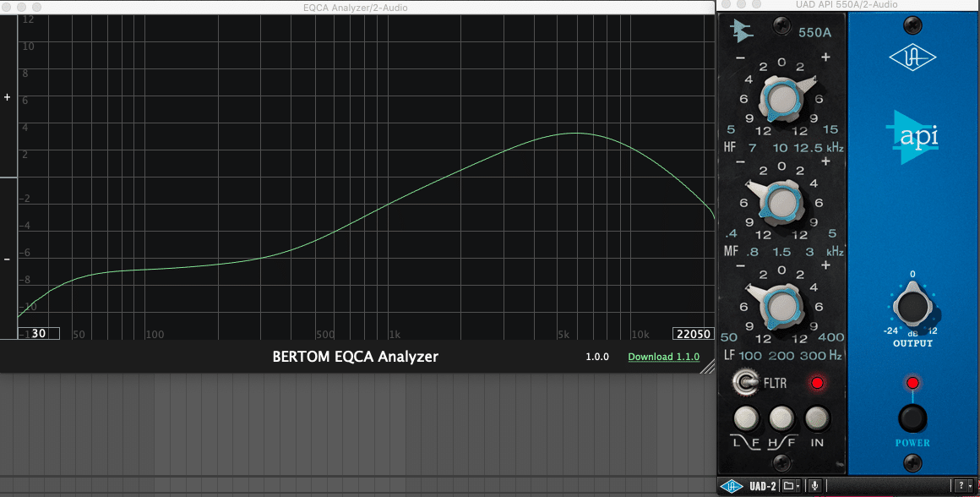Click the EQCA Analyzer window title bar
This screenshot has width=980, height=497.
pyautogui.click(x=355, y=8)
